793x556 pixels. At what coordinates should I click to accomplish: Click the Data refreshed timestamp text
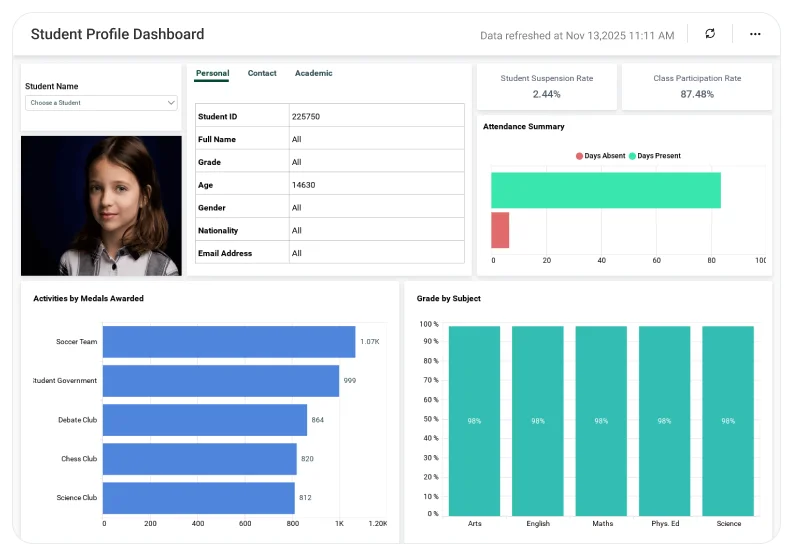point(577,35)
